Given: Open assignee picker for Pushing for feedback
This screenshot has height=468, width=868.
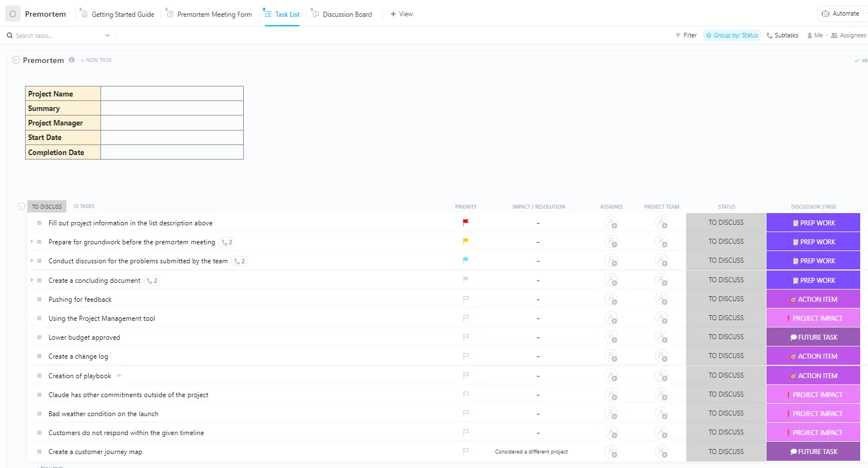Looking at the screenshot, I should pos(611,299).
